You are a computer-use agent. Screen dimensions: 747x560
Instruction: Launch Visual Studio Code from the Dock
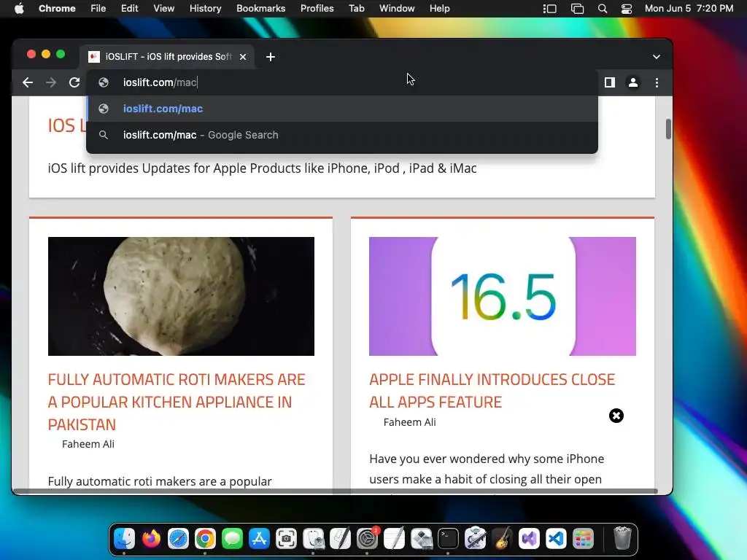pos(556,539)
